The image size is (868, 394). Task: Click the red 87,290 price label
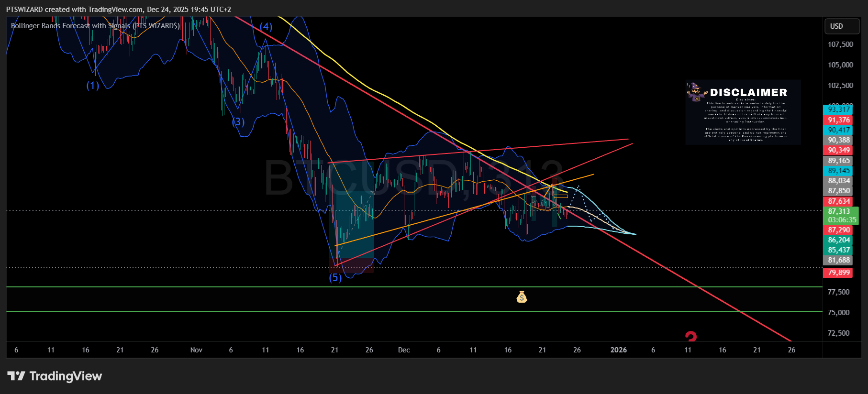tap(839, 230)
